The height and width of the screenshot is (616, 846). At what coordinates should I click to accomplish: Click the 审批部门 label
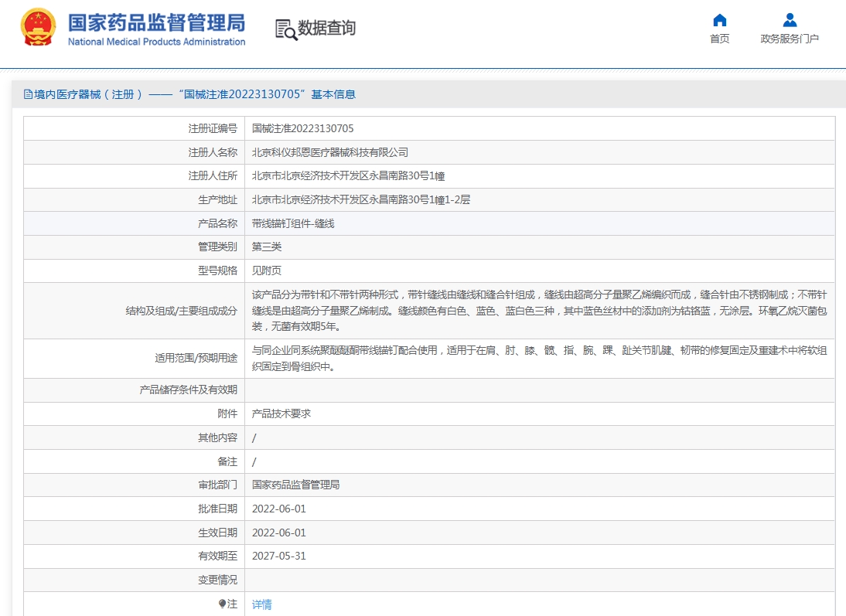coord(217,485)
